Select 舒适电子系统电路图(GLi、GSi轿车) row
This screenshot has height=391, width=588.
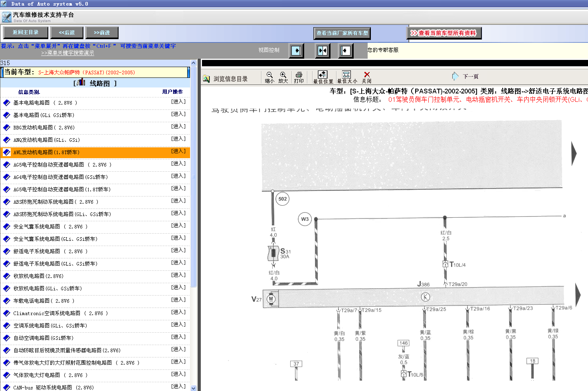click(95, 264)
